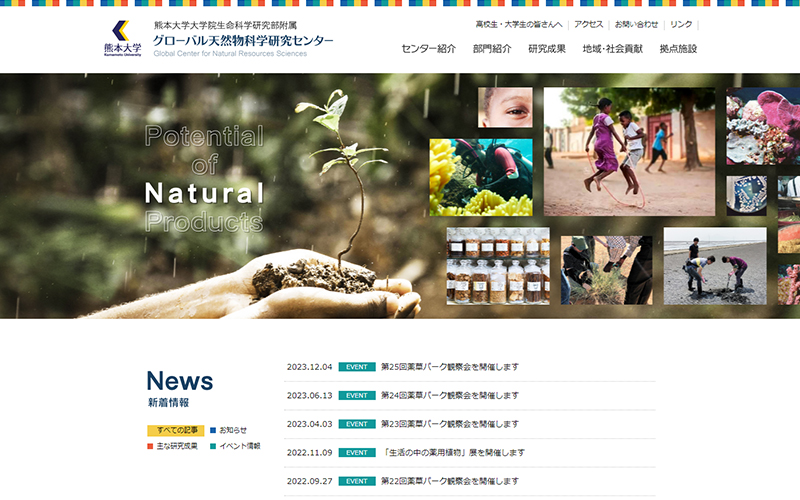This screenshot has width=800, height=500.
Task: Click the EVENT tag on 2022.09.27
Action: coord(357,481)
